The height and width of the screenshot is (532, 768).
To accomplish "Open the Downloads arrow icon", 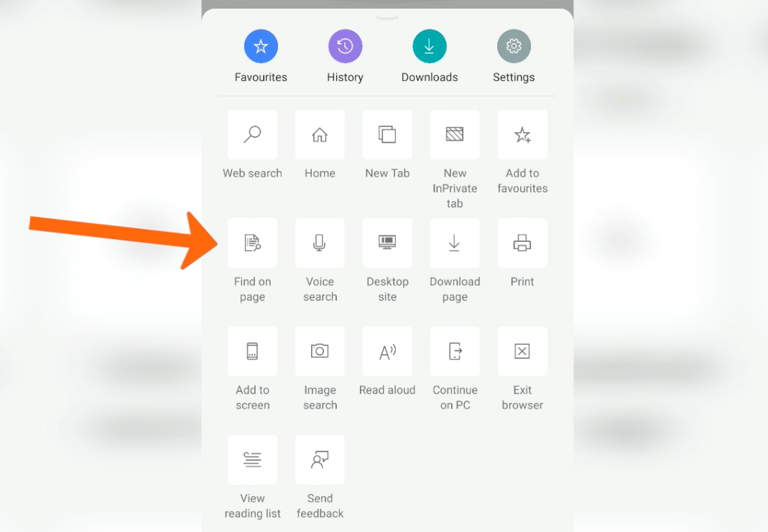I will click(x=430, y=47).
